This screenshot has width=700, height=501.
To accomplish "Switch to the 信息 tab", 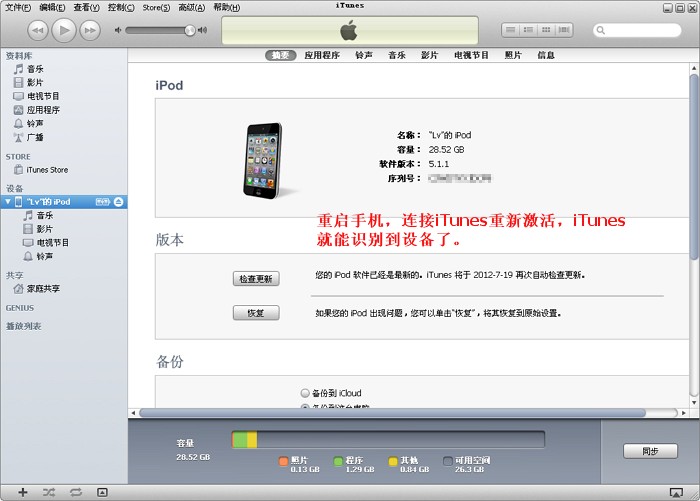I will click(546, 55).
